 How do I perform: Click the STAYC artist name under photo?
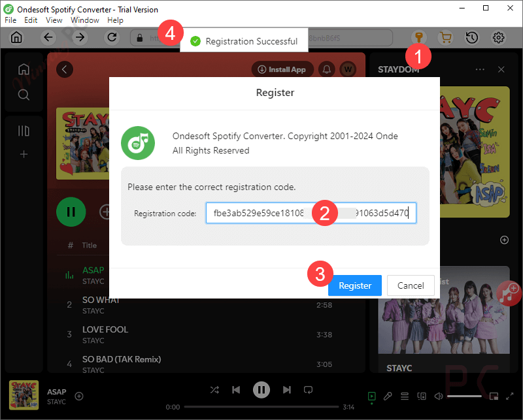399,368
